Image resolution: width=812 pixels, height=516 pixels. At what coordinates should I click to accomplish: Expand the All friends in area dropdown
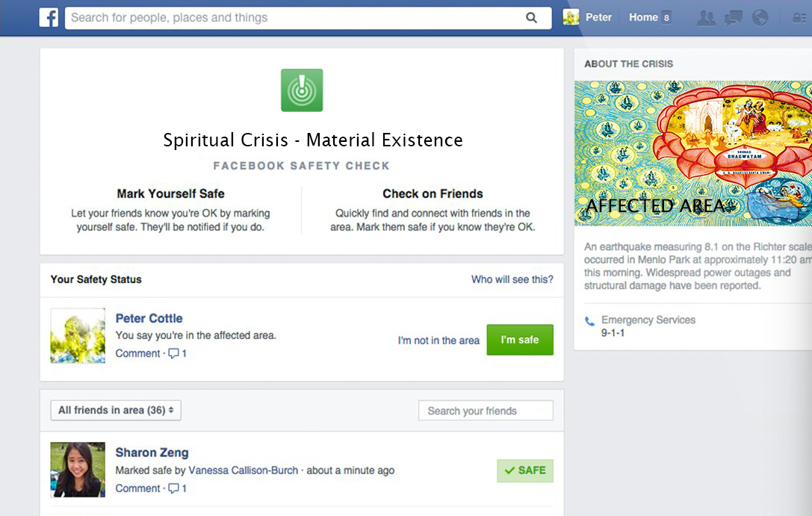click(x=116, y=410)
